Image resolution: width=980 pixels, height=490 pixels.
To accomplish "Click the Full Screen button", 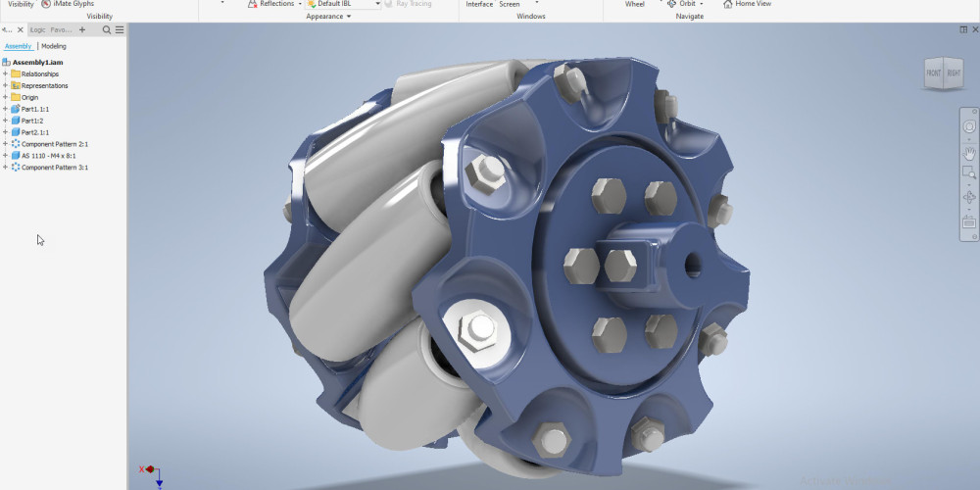I will [x=510, y=4].
